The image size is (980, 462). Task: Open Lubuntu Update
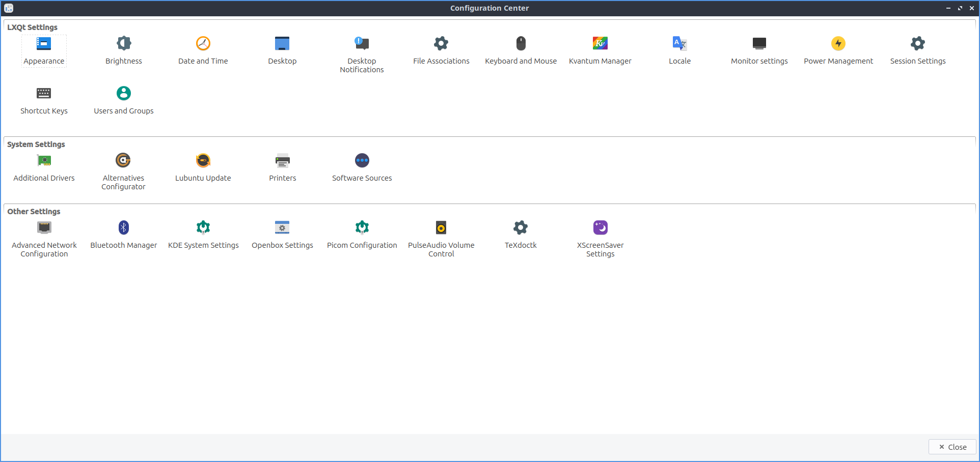[x=203, y=161]
